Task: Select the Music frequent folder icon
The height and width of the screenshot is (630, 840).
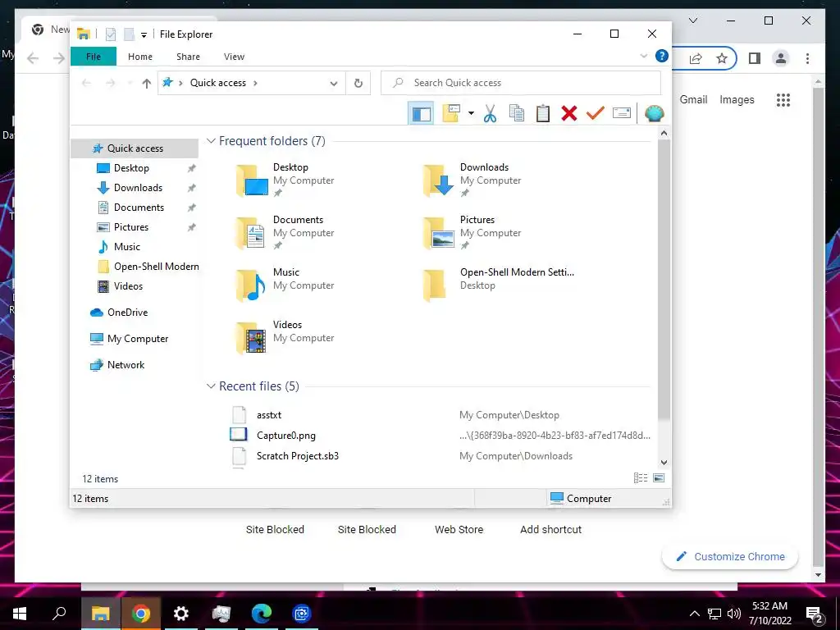Action: (x=252, y=285)
